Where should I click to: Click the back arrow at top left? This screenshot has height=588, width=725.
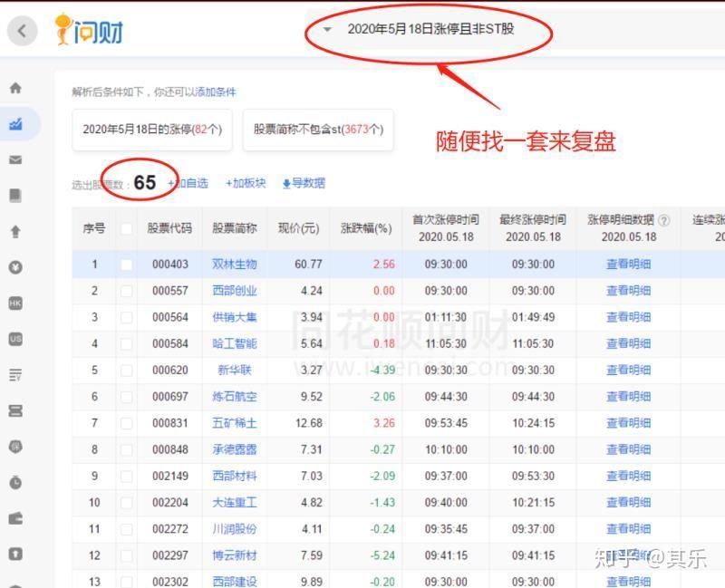pos(22,30)
